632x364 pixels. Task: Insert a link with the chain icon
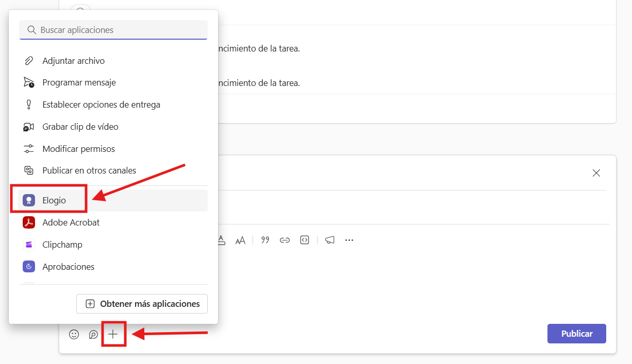285,240
